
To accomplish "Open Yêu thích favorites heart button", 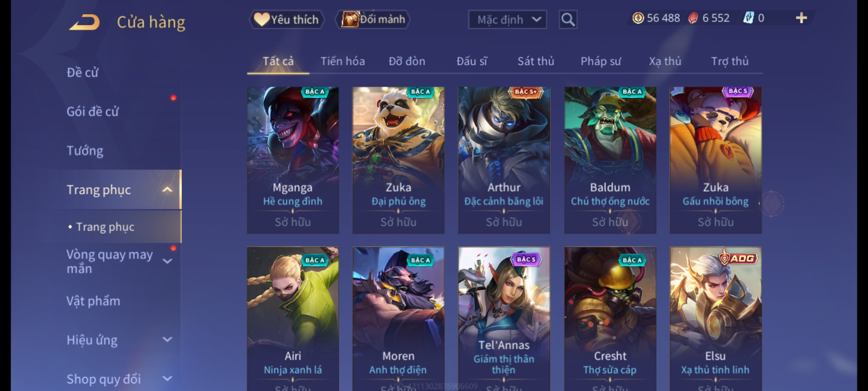I will (x=286, y=20).
